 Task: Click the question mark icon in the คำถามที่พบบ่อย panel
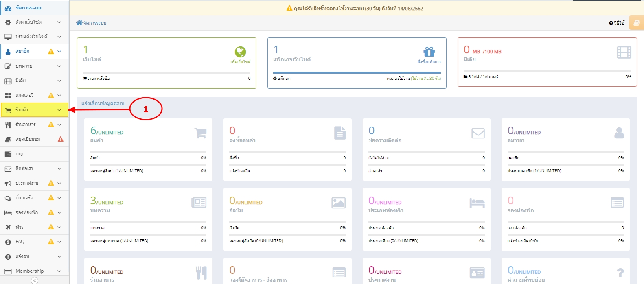(620, 272)
